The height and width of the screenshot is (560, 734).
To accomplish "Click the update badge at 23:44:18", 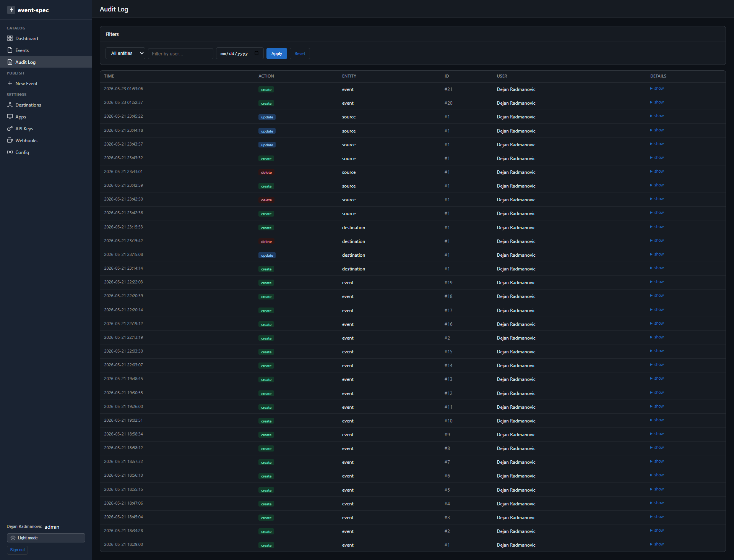I will 267,131.
